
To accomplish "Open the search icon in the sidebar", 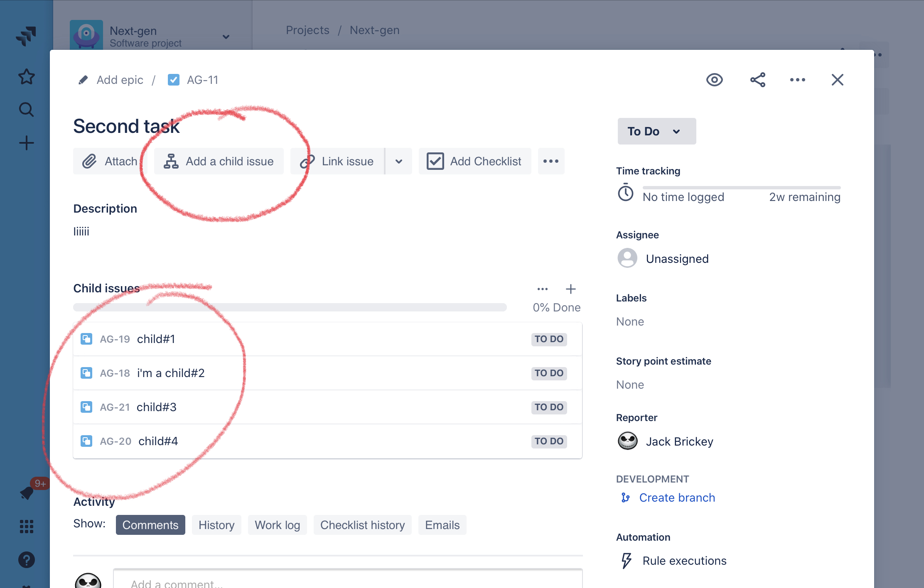I will pos(26,109).
